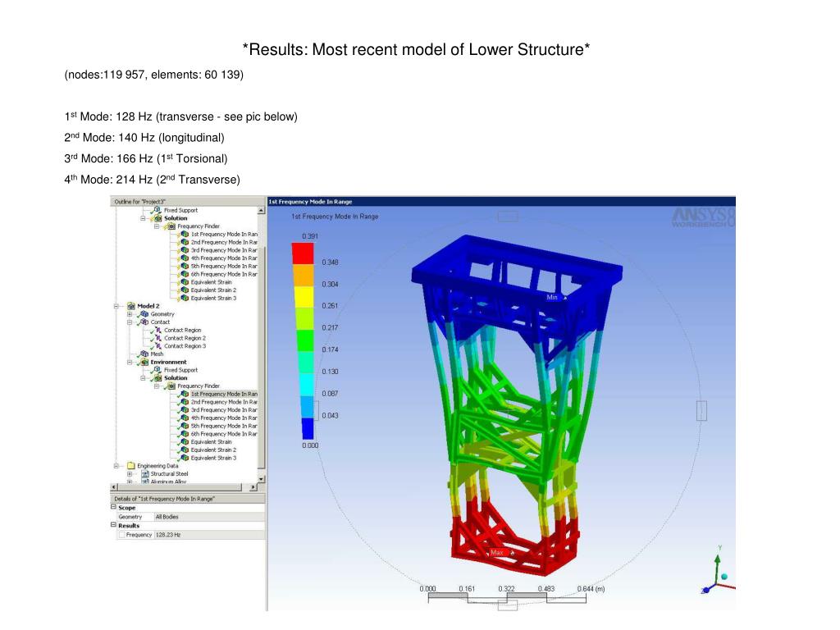Image resolution: width=840 pixels, height=630 pixels.
Task: Click the Contact Region icon with no number
Action: [x=157, y=330]
